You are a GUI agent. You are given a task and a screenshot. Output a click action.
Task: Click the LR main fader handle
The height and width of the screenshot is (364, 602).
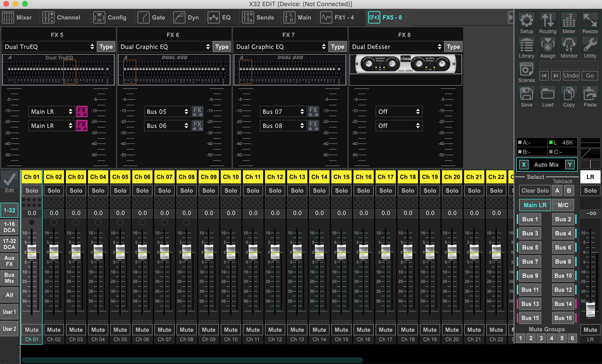(x=590, y=310)
